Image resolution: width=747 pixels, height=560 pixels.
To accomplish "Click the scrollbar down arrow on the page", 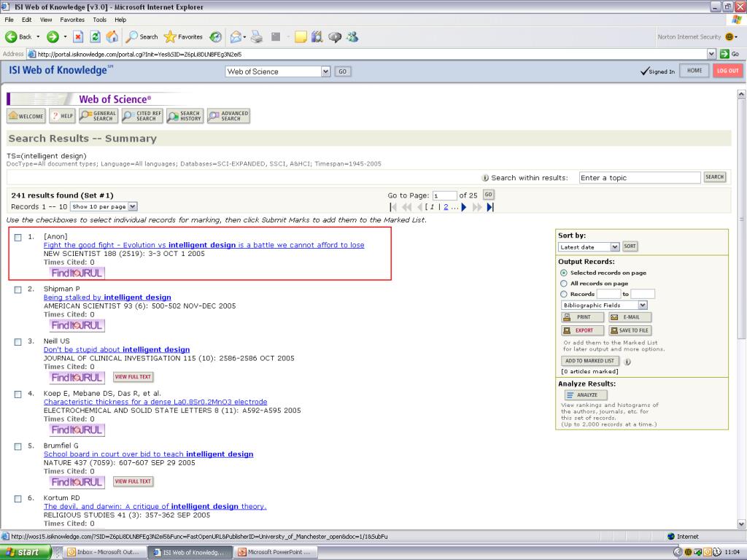I will 741,524.
